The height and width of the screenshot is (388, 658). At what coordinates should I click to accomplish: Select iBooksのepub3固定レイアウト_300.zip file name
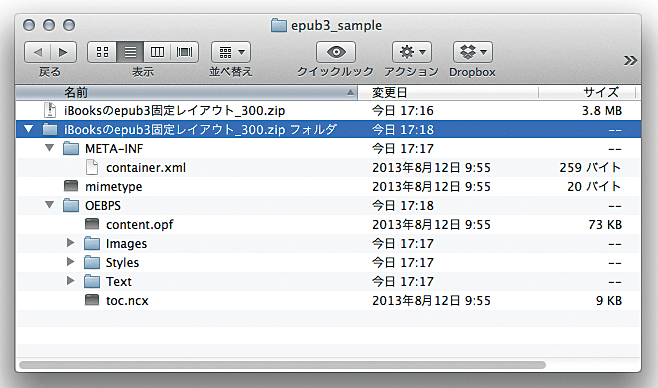click(175, 111)
